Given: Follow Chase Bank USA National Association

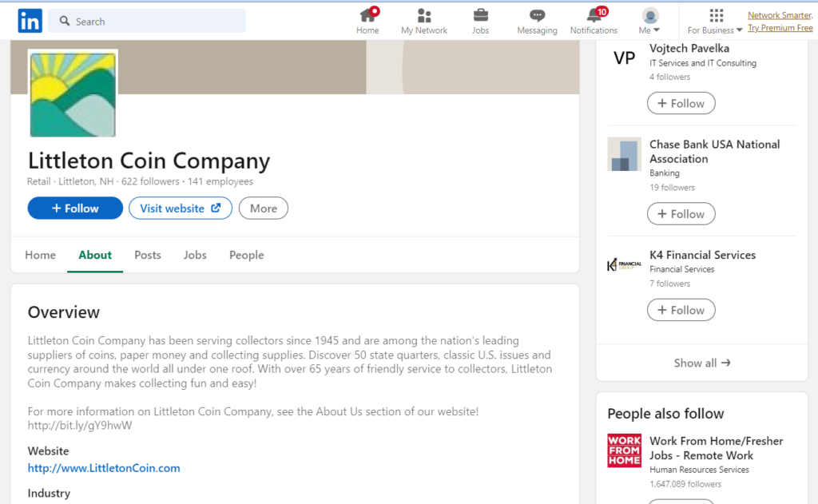Looking at the screenshot, I should 681,214.
